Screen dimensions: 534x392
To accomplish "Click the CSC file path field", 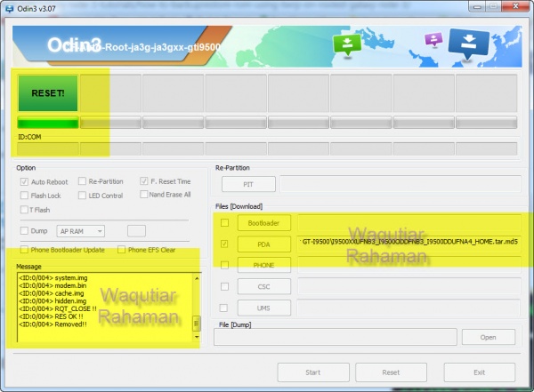I will click(x=409, y=286).
